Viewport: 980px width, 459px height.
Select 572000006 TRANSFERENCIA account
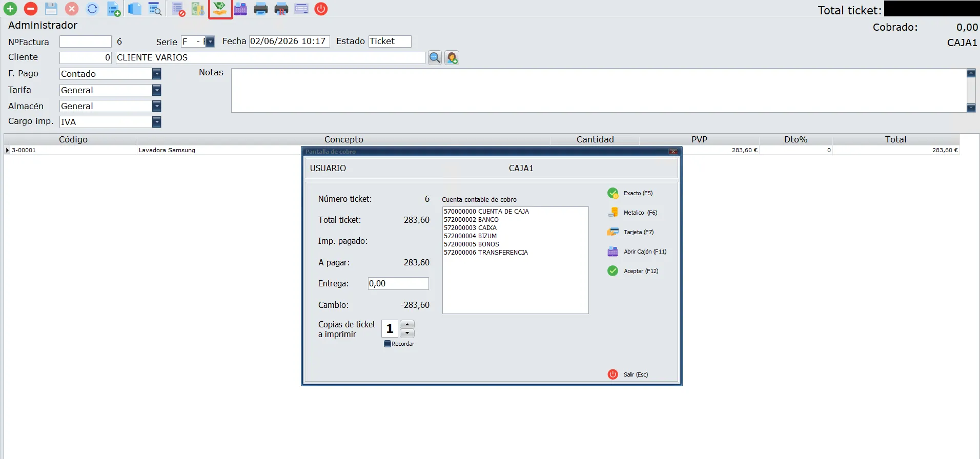(486, 253)
